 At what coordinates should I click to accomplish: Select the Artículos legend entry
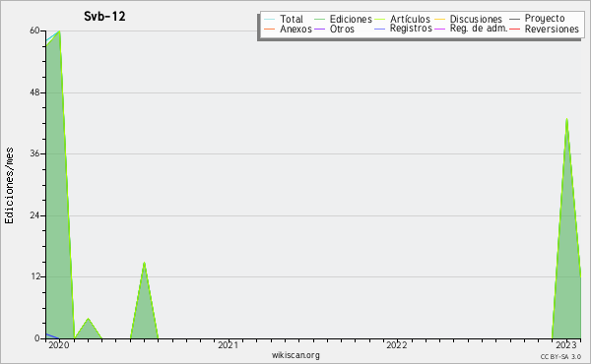coord(410,19)
